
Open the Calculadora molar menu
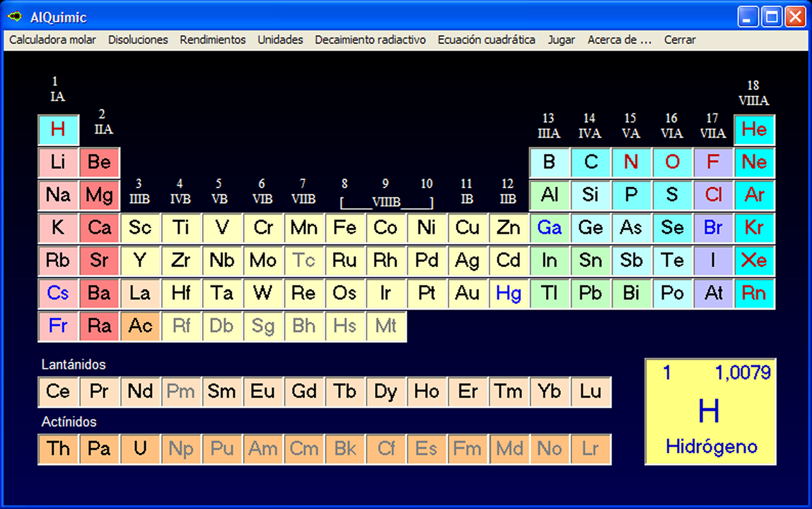point(52,40)
